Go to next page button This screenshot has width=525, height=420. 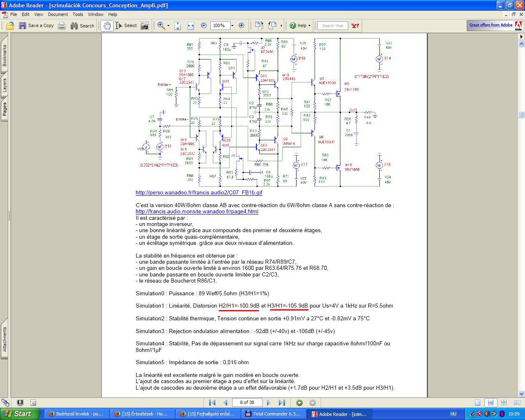[269, 403]
